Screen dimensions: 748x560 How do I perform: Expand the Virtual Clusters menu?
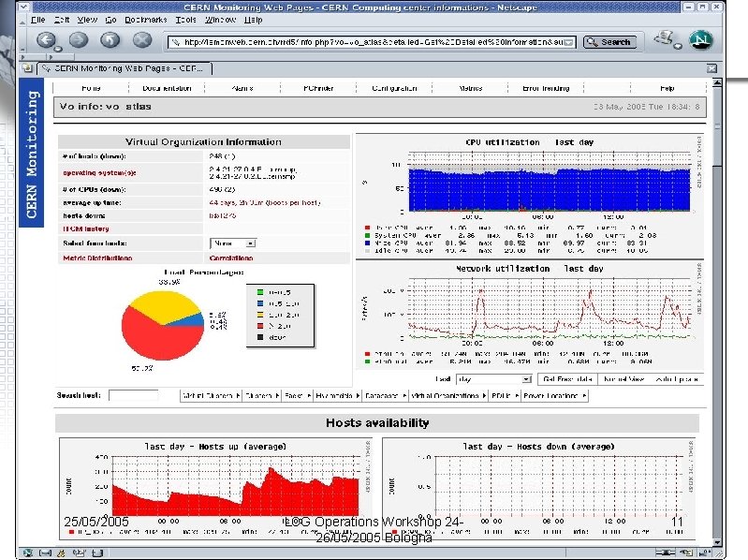click(211, 396)
